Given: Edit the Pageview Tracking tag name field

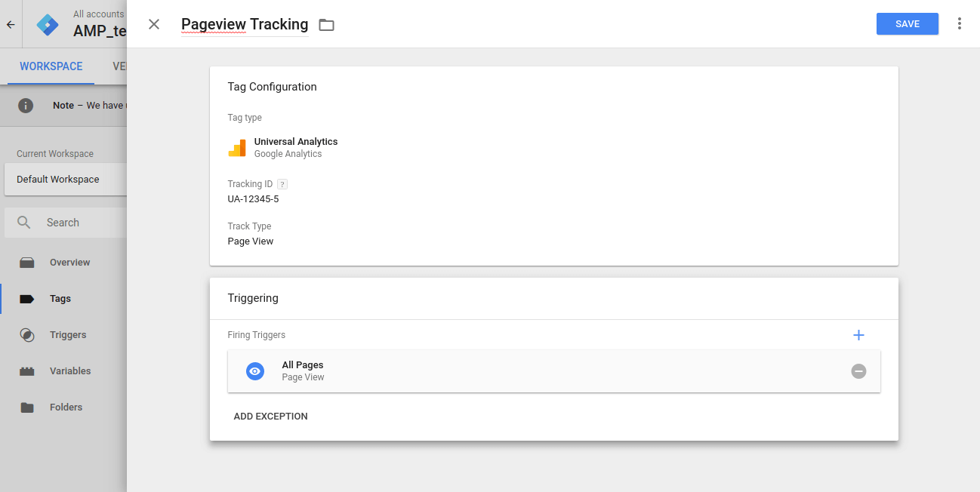Looking at the screenshot, I should (x=245, y=24).
